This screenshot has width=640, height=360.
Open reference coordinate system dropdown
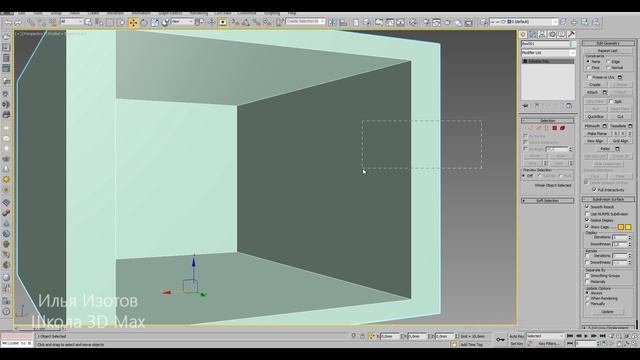pyautogui.click(x=182, y=21)
